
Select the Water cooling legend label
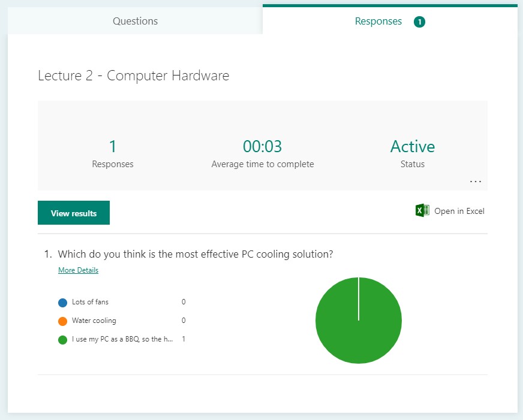pos(94,321)
